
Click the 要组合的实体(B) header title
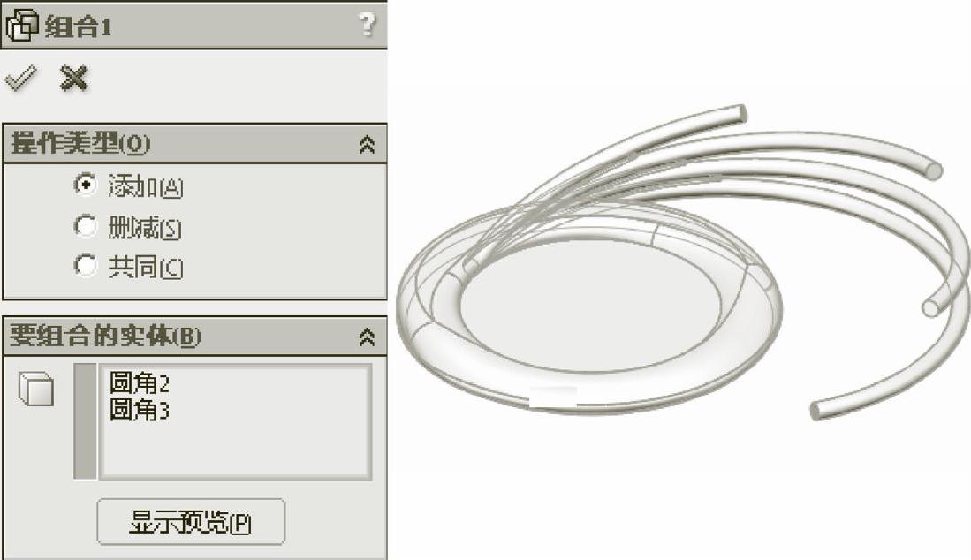[106, 336]
